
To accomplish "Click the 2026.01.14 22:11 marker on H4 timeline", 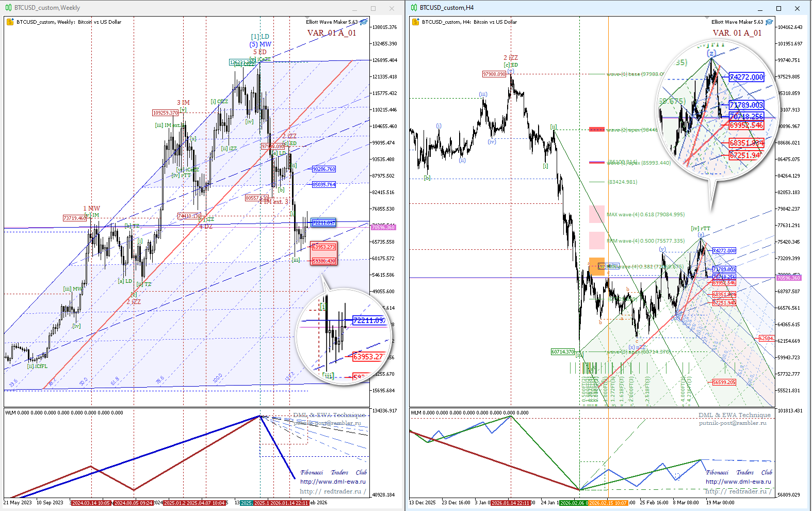I will 511,503.
